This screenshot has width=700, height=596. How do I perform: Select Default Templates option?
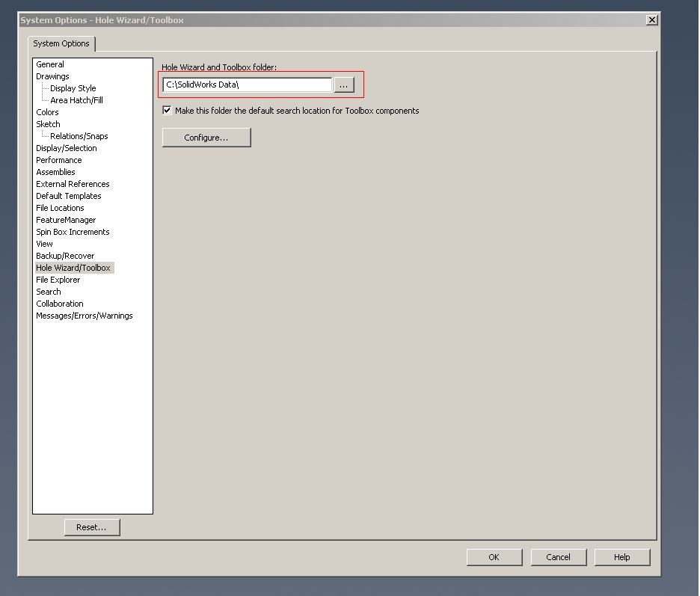69,196
